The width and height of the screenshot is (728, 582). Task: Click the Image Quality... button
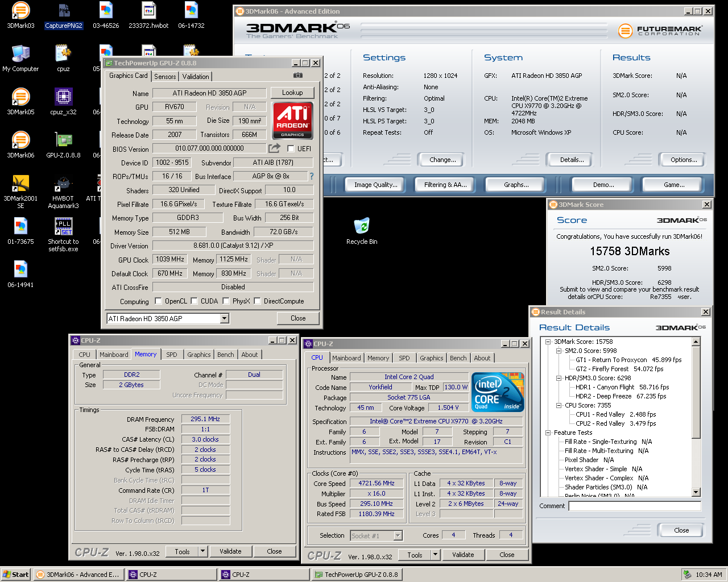(376, 185)
